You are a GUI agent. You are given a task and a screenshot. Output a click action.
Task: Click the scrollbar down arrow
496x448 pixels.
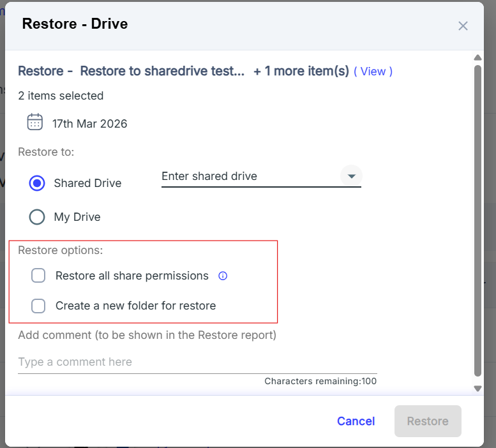pos(477,388)
